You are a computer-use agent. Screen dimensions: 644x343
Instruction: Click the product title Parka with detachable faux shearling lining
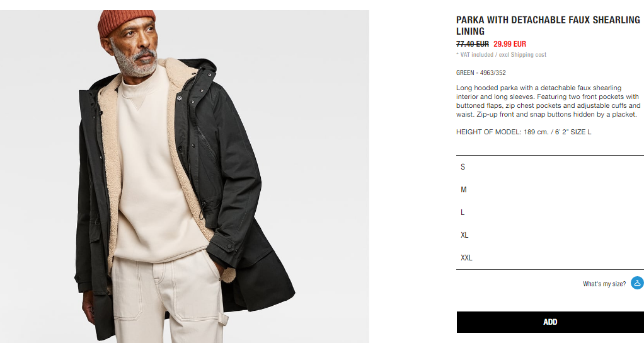[548, 25]
